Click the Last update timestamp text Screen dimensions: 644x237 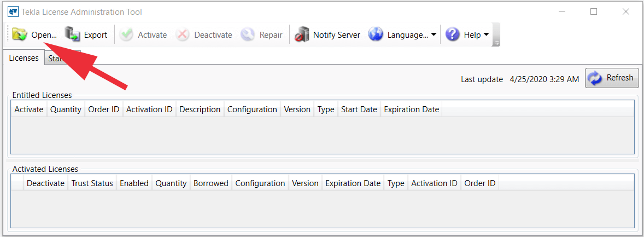pos(544,79)
